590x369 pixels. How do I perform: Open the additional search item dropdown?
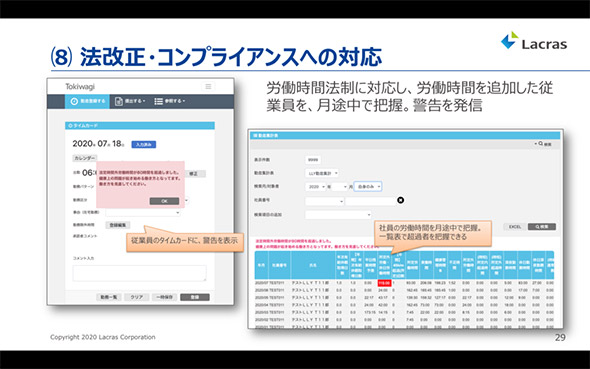(338, 214)
